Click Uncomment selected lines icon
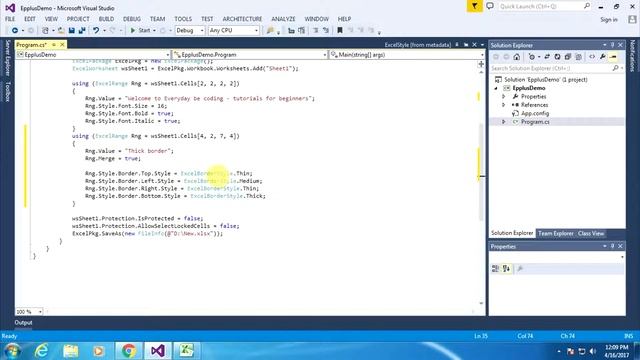 (326, 30)
